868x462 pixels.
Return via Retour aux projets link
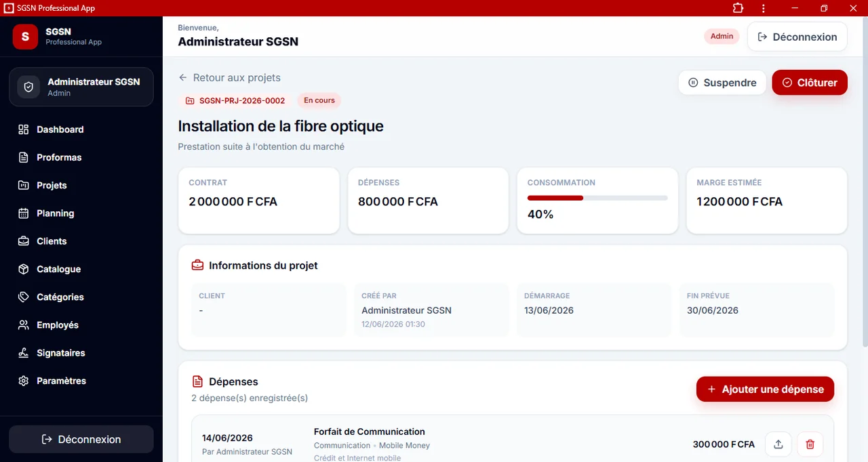click(x=229, y=78)
